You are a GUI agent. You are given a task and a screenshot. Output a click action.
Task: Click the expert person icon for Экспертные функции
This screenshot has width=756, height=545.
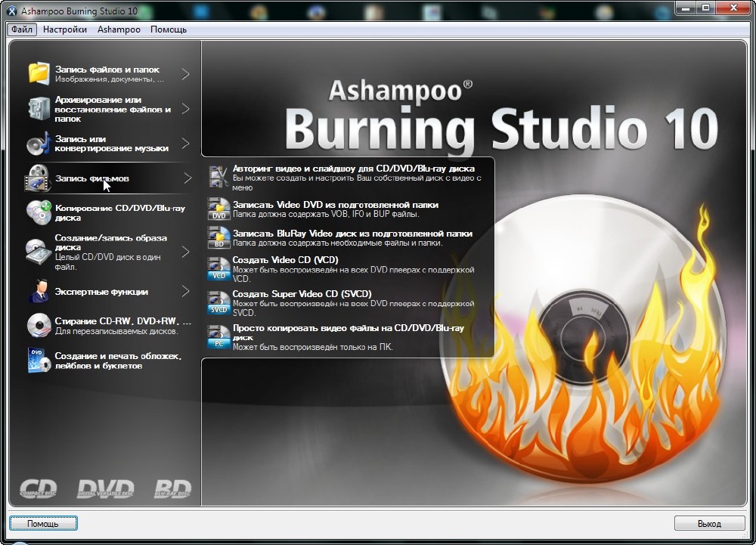click(39, 291)
